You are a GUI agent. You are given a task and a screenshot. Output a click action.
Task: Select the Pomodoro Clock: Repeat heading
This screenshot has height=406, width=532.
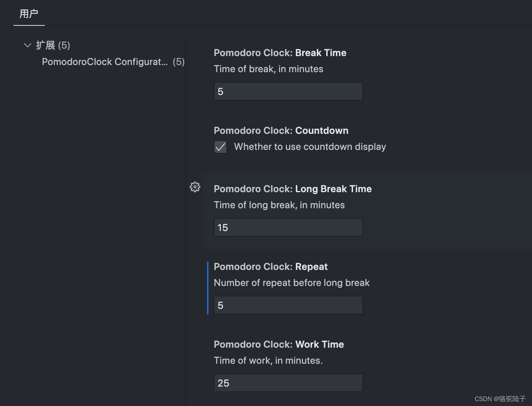(x=270, y=266)
